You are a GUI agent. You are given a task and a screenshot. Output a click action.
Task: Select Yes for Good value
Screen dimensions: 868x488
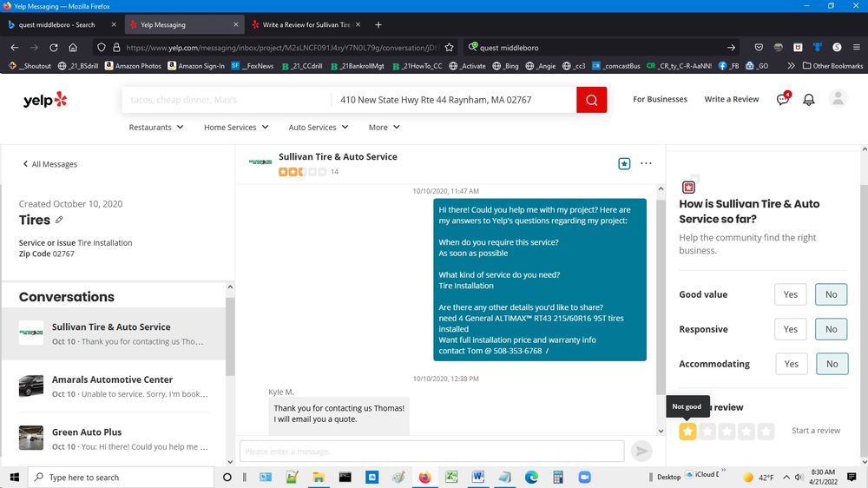(790, 294)
